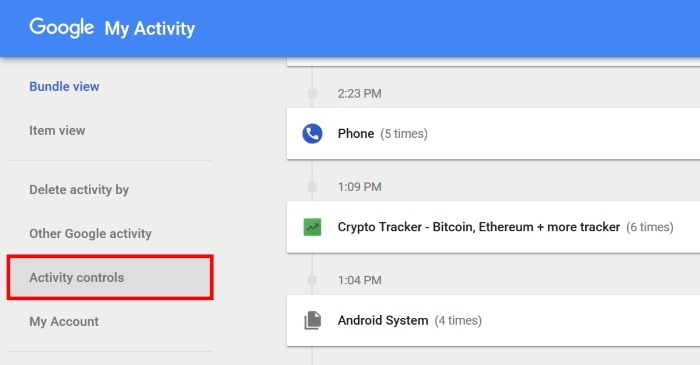700x365 pixels.
Task: Select the 1:04 PM timeline dot
Action: pyautogui.click(x=312, y=280)
